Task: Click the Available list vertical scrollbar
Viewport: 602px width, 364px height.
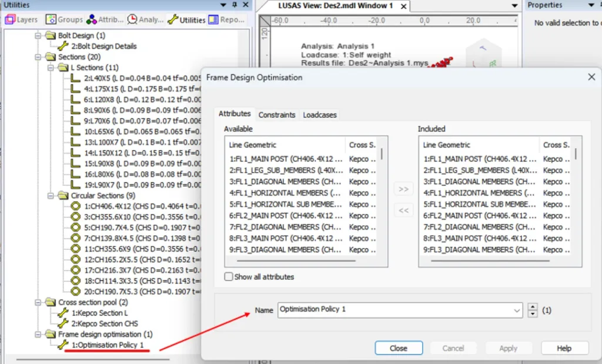Action: [382, 200]
